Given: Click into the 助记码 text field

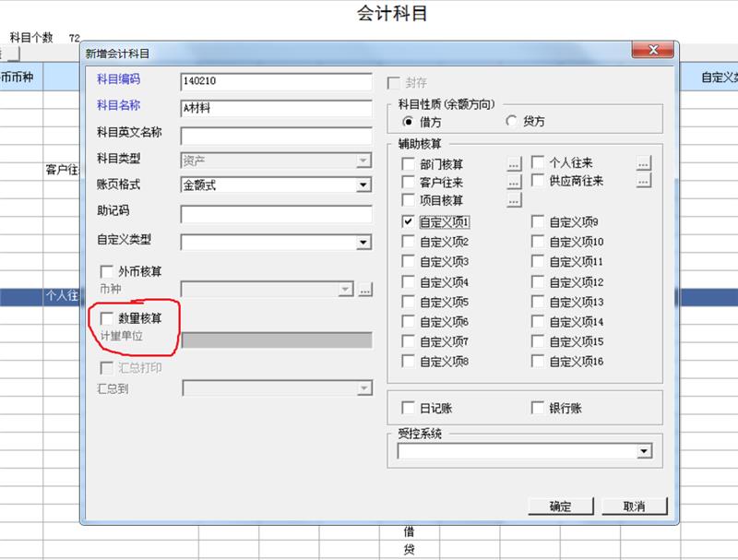Looking at the screenshot, I should 276,214.
